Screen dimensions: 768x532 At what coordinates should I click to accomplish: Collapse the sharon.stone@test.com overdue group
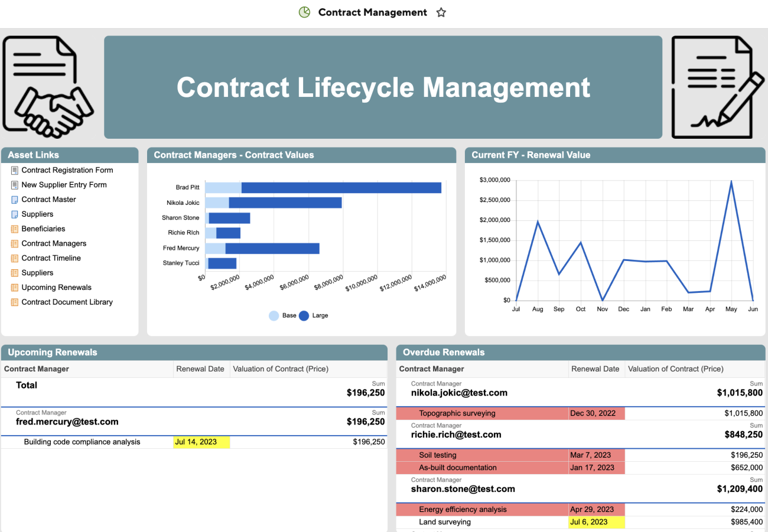(463, 489)
